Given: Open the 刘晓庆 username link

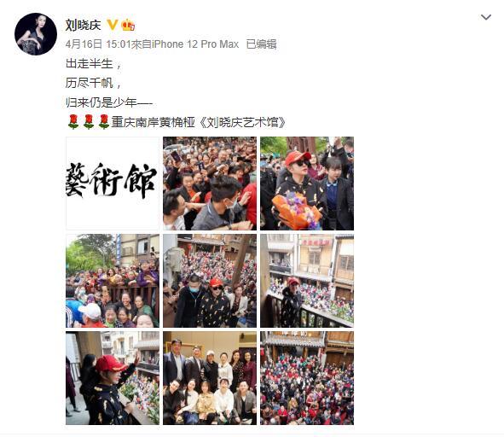Looking at the screenshot, I should [x=84, y=25].
